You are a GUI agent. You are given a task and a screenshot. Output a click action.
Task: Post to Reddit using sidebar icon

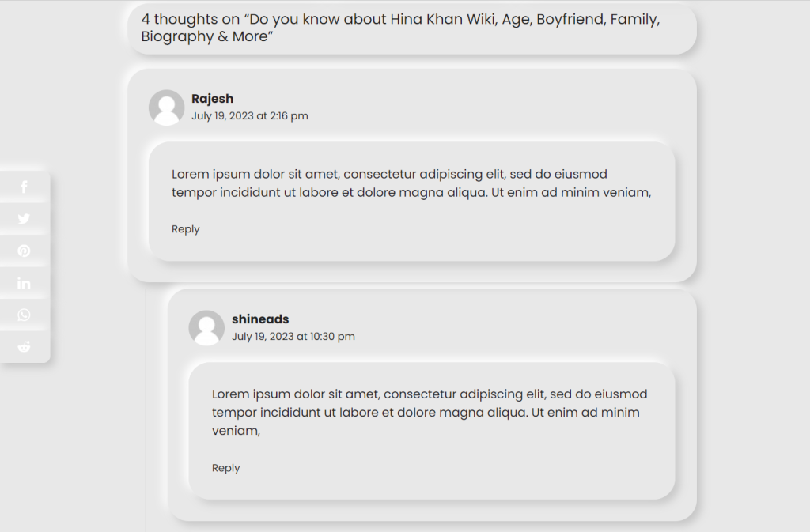coord(24,347)
